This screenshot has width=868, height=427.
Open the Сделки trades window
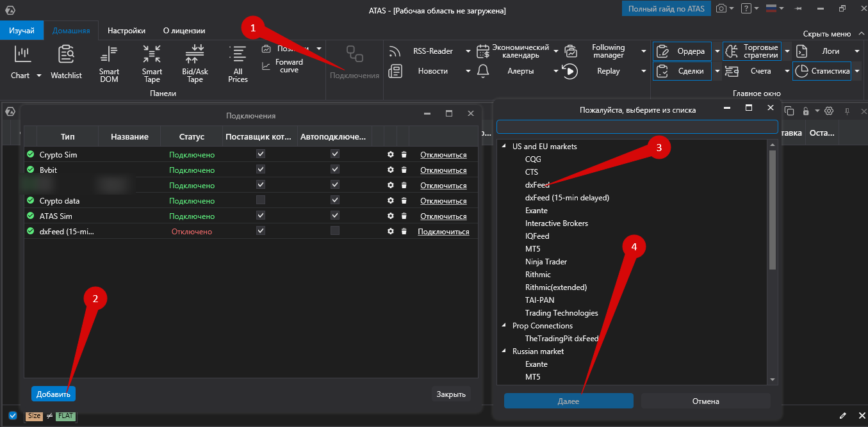682,71
